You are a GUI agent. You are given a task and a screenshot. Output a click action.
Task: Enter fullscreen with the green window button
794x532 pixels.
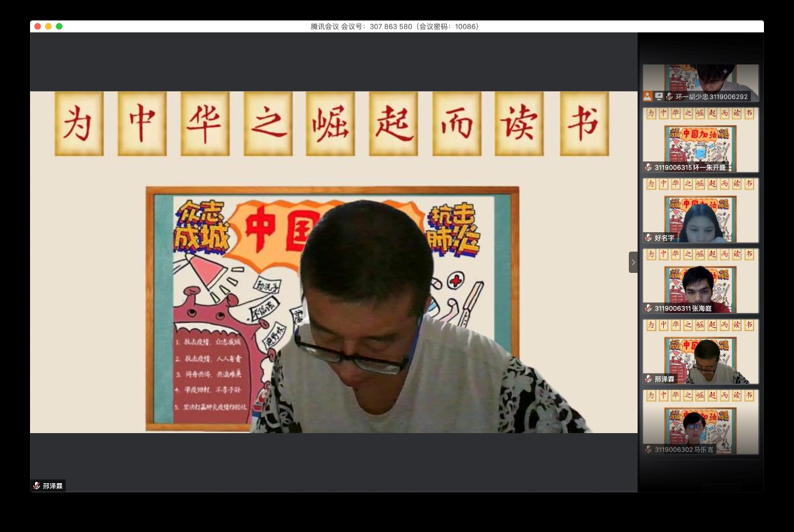[59, 26]
